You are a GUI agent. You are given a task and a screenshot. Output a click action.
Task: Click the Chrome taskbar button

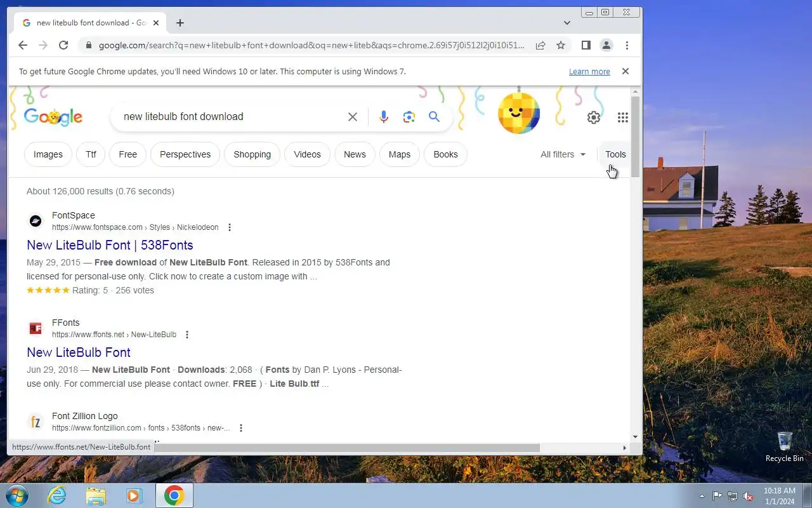[x=174, y=495]
